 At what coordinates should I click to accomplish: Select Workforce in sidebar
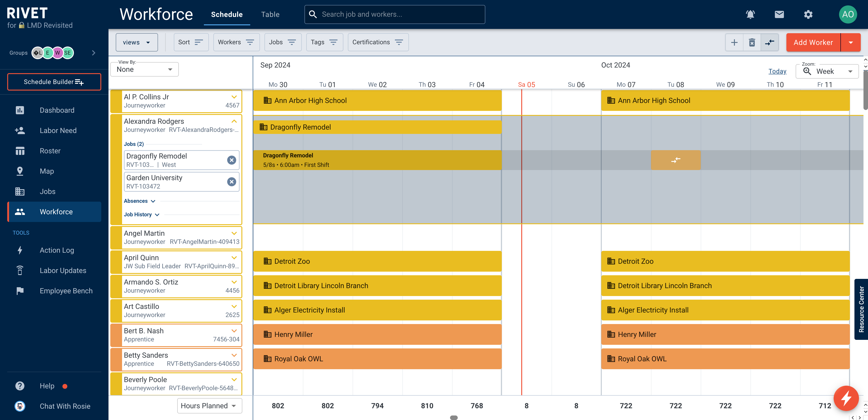pos(54,212)
